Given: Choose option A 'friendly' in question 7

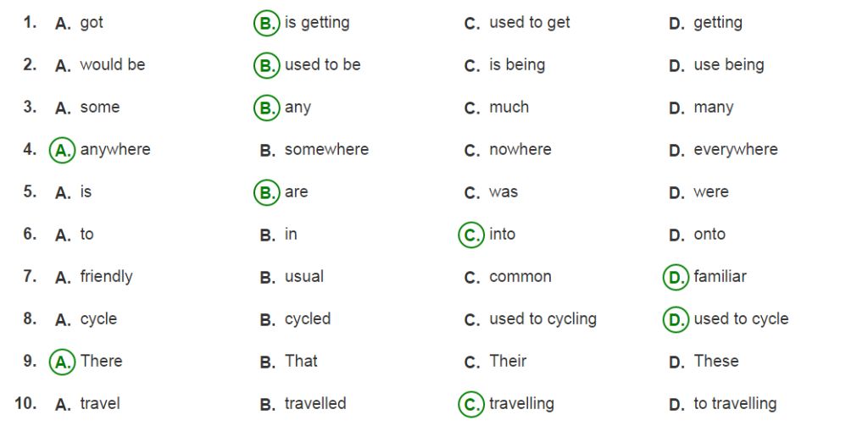Looking at the screenshot, I should pos(93,277).
